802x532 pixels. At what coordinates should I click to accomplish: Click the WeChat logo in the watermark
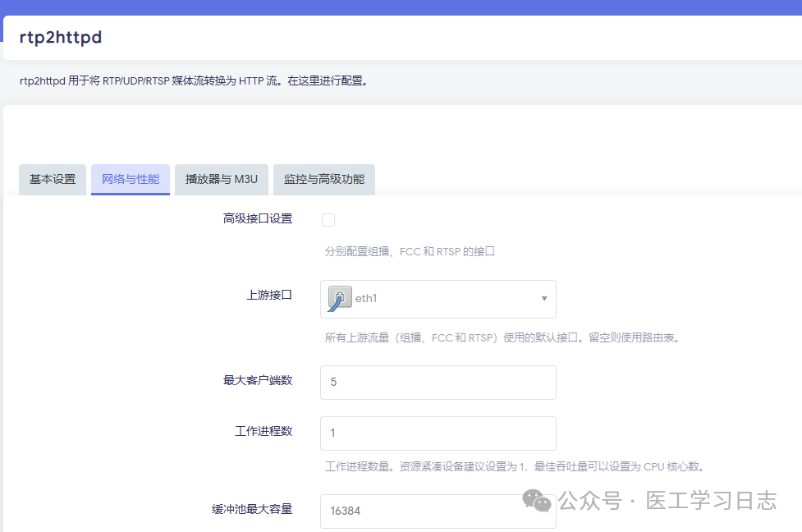click(x=538, y=500)
